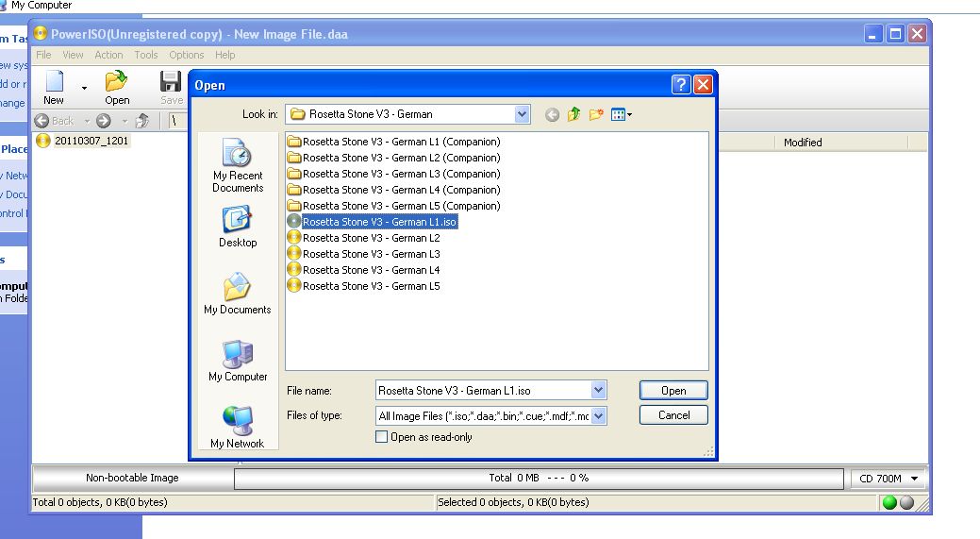The width and height of the screenshot is (980, 539).
Task: Click the Cancel button
Action: [673, 415]
